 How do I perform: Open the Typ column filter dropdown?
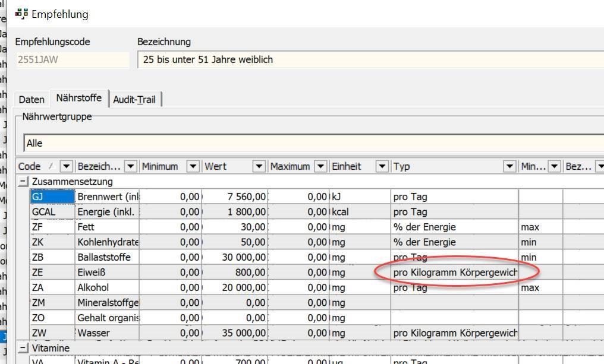(x=509, y=167)
